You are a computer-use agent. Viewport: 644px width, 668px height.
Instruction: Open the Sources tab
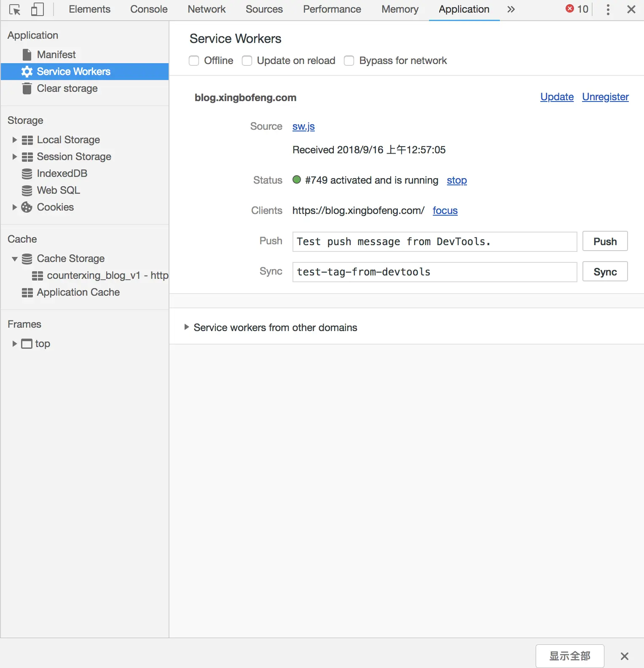[264, 9]
